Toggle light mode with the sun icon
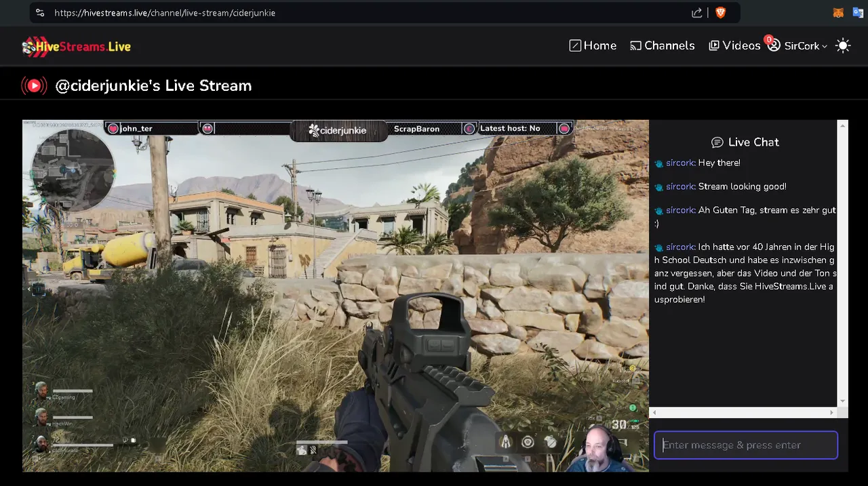The height and width of the screenshot is (486, 868). [x=843, y=46]
